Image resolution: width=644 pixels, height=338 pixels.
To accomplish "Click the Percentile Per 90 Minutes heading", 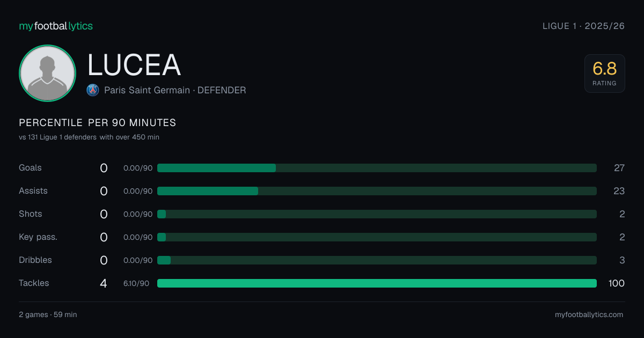I will tap(98, 123).
